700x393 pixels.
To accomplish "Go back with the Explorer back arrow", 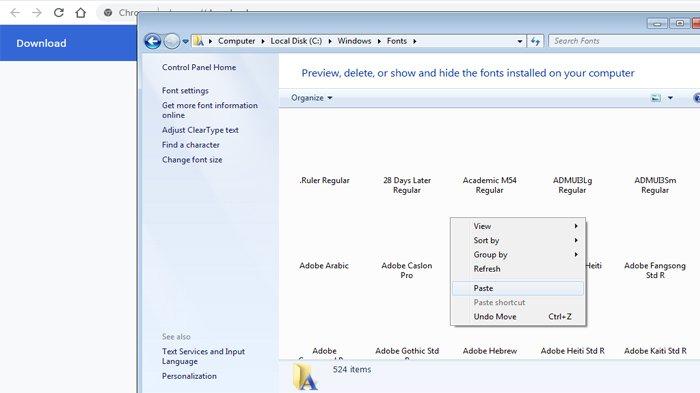I will tap(153, 41).
